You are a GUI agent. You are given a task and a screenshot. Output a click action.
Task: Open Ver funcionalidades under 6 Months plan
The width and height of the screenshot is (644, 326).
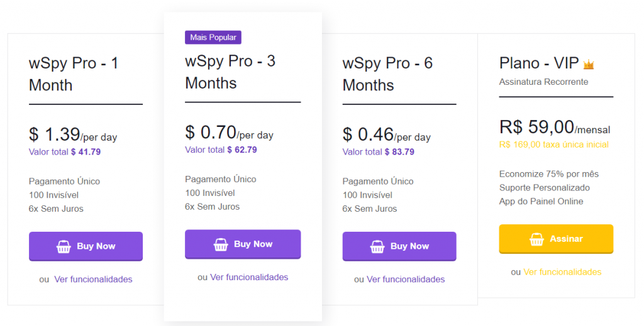click(406, 280)
